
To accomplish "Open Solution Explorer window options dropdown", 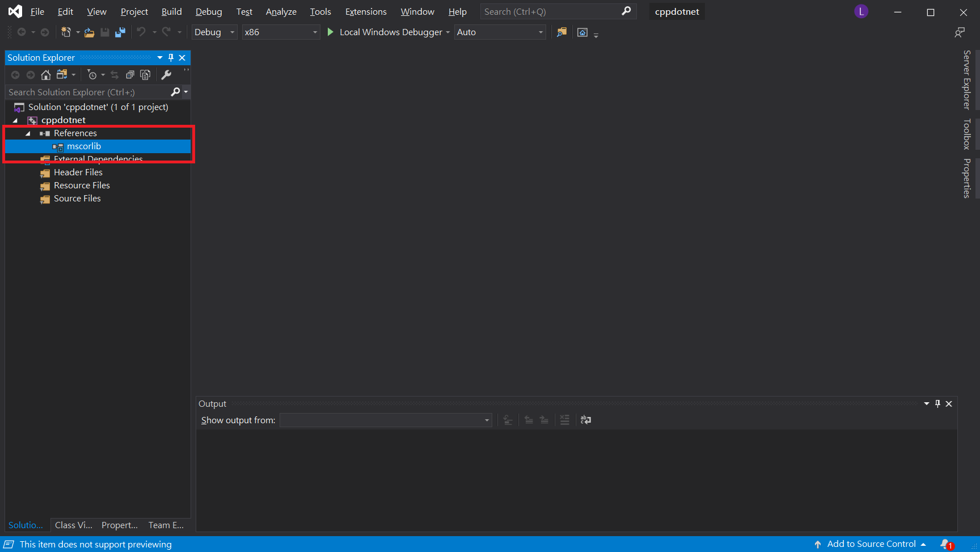I will pyautogui.click(x=160, y=57).
